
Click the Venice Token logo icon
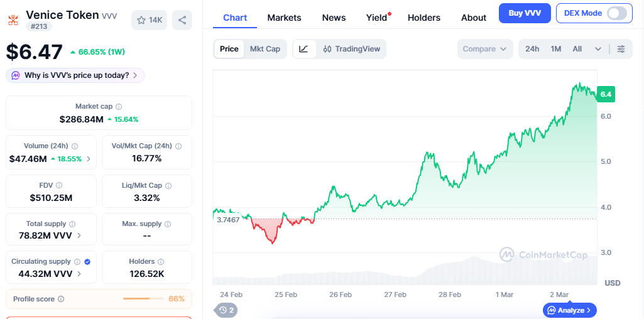coord(13,19)
